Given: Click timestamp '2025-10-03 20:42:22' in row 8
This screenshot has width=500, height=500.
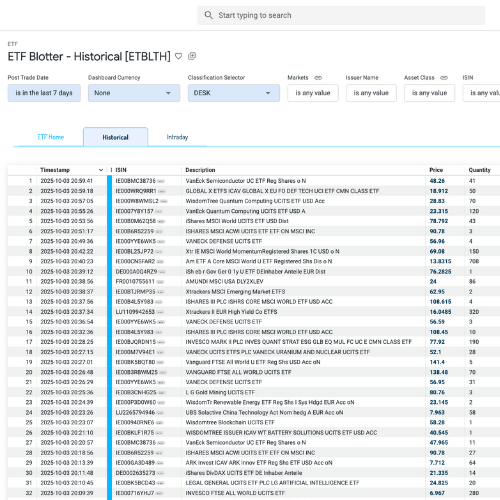Looking at the screenshot, I should click(x=67, y=251).
